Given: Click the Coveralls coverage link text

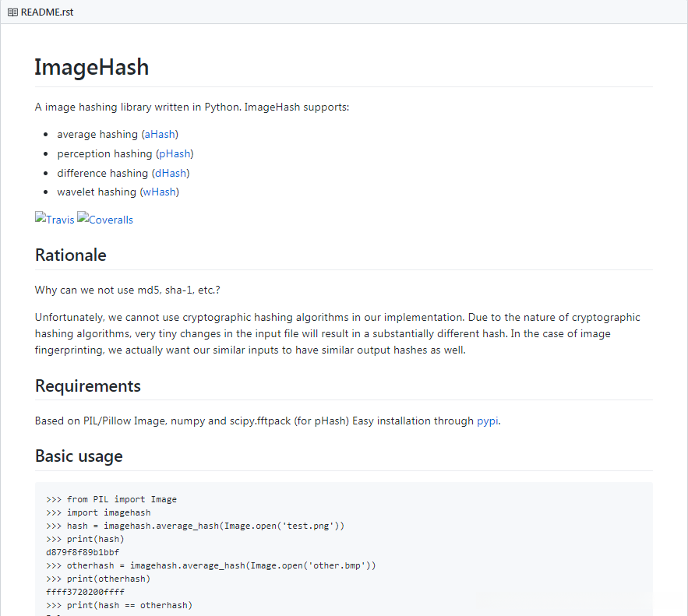Looking at the screenshot, I should click(111, 220).
